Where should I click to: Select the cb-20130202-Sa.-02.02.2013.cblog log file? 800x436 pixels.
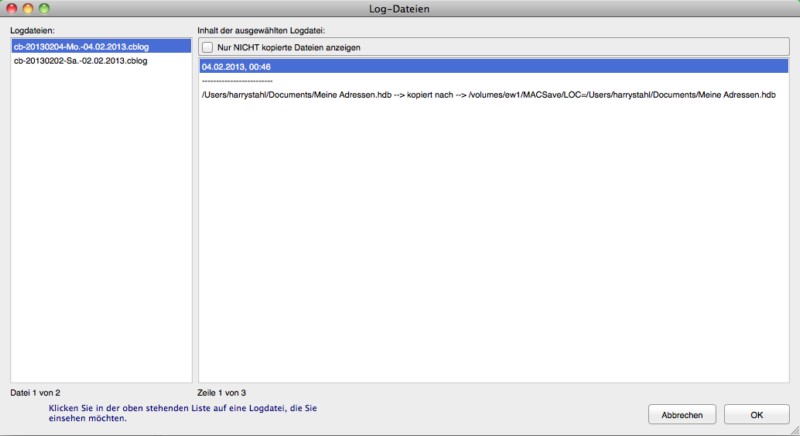(80, 61)
